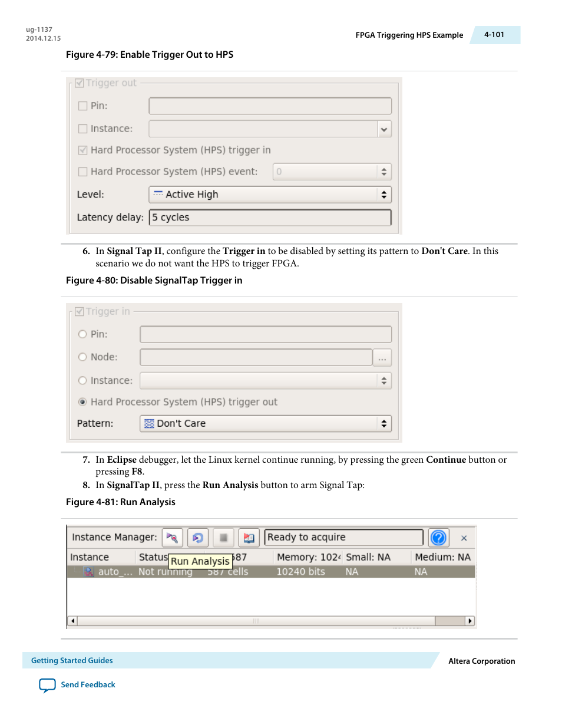Screen dimensions: 562x728
Task: Check the Instance checkbox under Trigger out
Action: point(83,129)
